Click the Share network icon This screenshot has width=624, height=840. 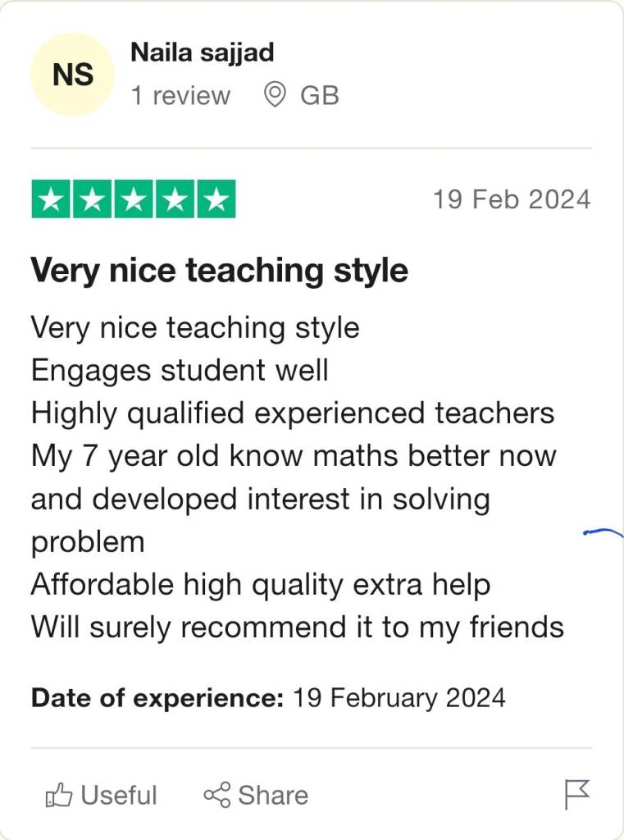click(x=217, y=794)
